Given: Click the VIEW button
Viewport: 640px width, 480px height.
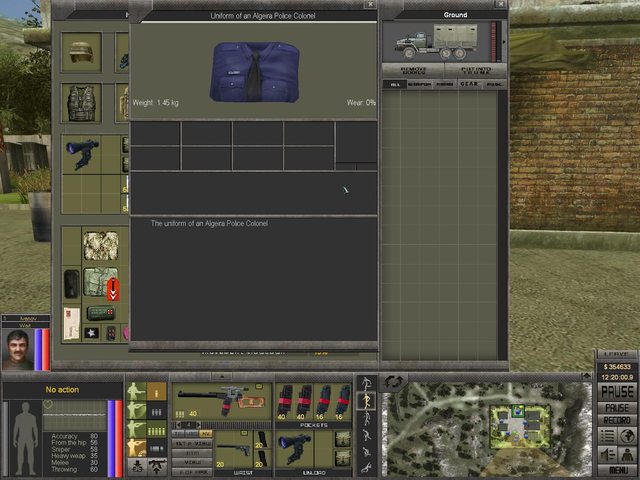Looking at the screenshot, I should pyautogui.click(x=192, y=463).
